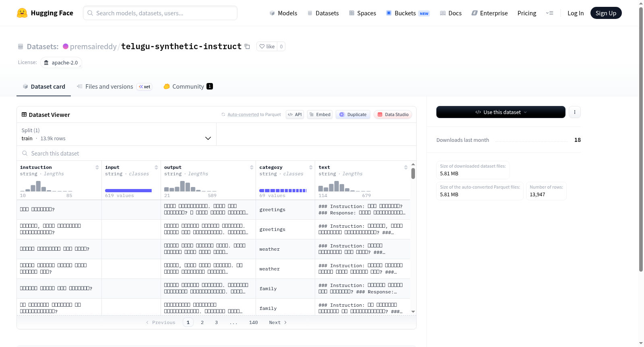Open Enterprise in the navbar
This screenshot has width=644, height=347.
click(x=489, y=13)
